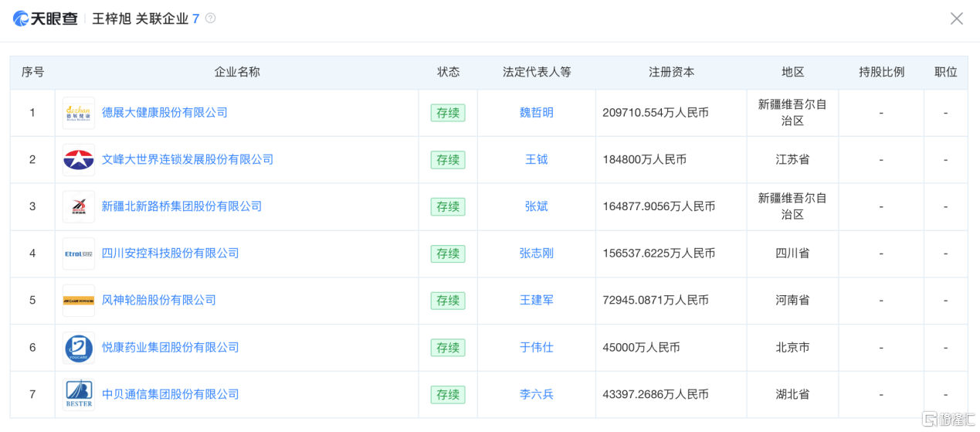Click 新疆维吾尔自治区 in 德展大健康 row
The height and width of the screenshot is (432, 980).
(x=792, y=113)
